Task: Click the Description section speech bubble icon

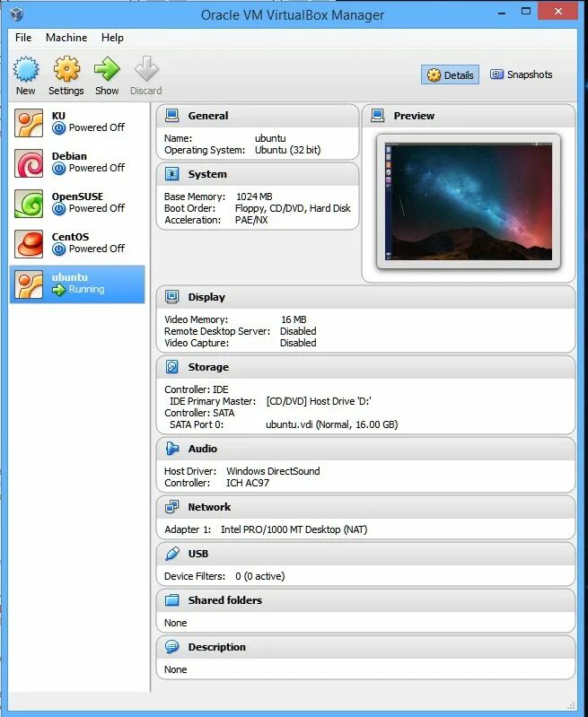Action: 172,647
